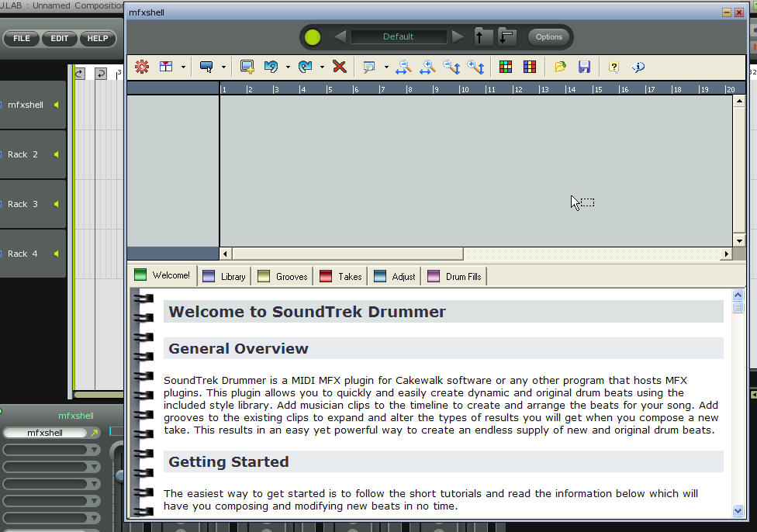Screen dimensions: 757x532
Task: Open the Takes tab
Action: tap(340, 277)
